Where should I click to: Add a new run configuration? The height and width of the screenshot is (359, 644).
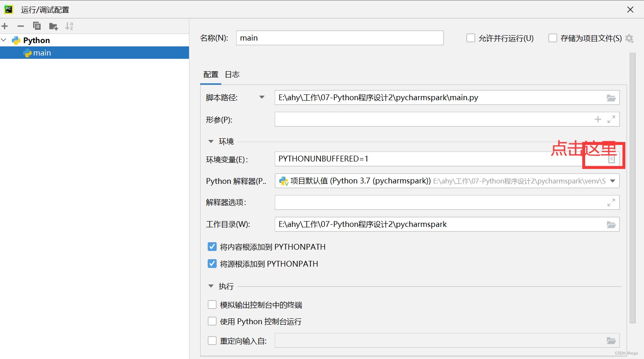(5, 26)
